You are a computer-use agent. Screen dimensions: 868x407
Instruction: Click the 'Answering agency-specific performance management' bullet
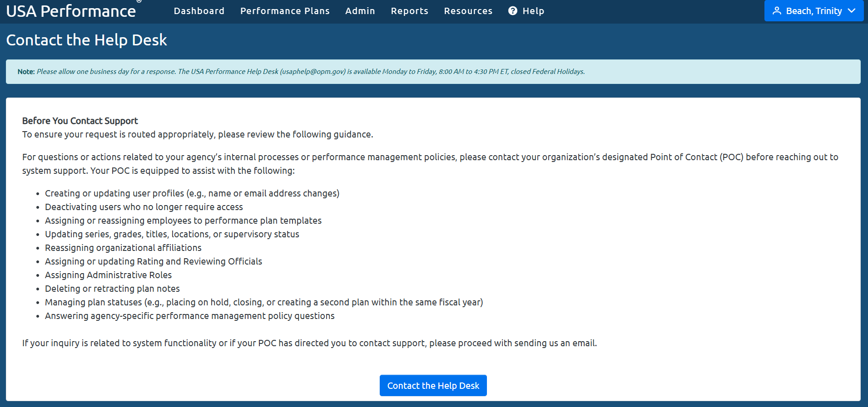[190, 316]
